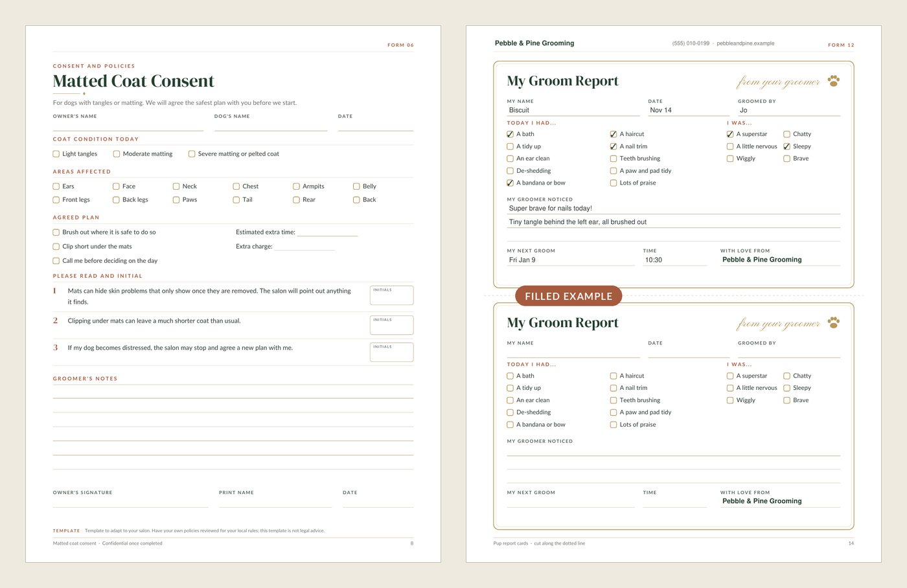907x588 pixels.
Task: Tick the Armpits checkbox
Action: pos(296,187)
